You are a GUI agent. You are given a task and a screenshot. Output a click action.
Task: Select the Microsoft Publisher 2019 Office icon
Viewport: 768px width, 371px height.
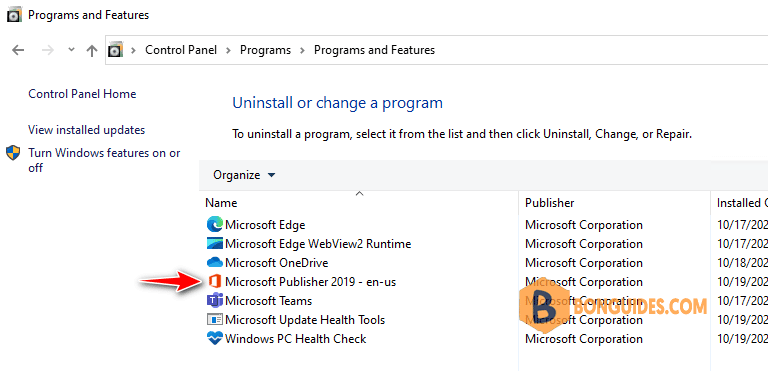(215, 282)
